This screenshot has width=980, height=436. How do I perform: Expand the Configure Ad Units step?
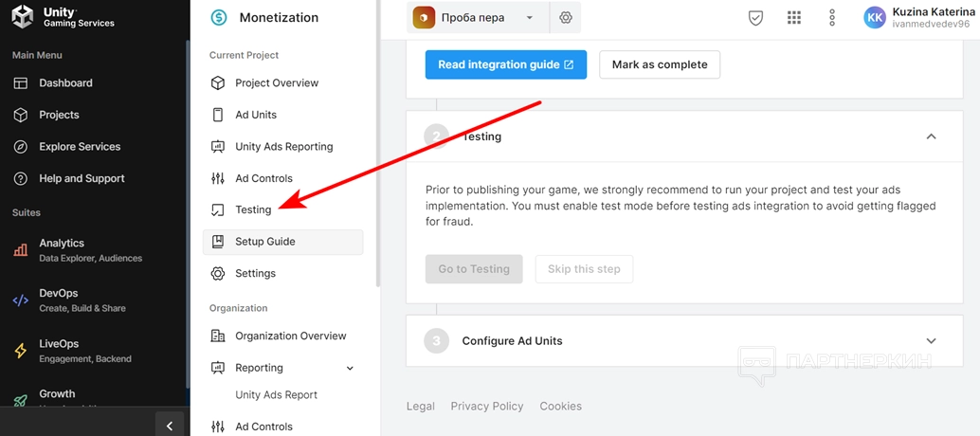(931, 341)
